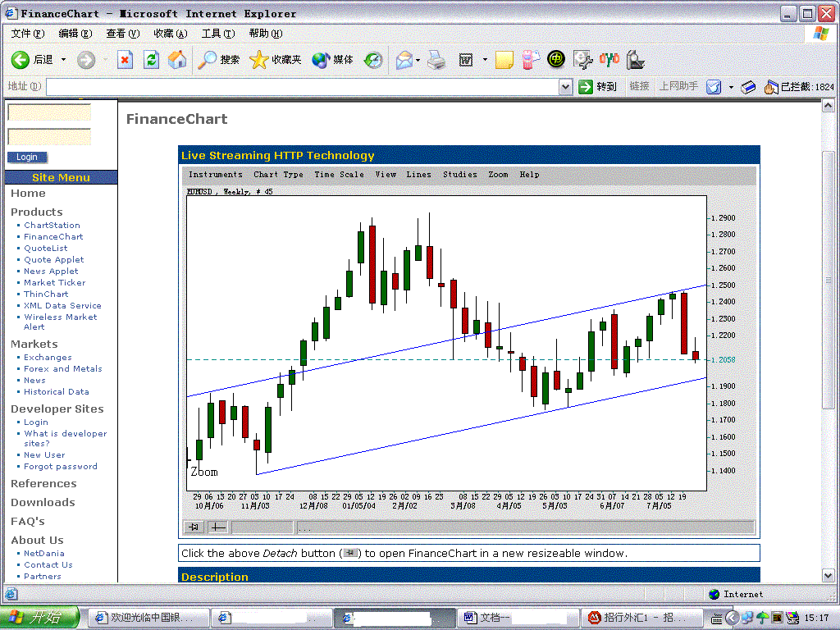Image resolution: width=840 pixels, height=630 pixels.
Task: Click the Edit with Word icon
Action: pyautogui.click(x=466, y=60)
